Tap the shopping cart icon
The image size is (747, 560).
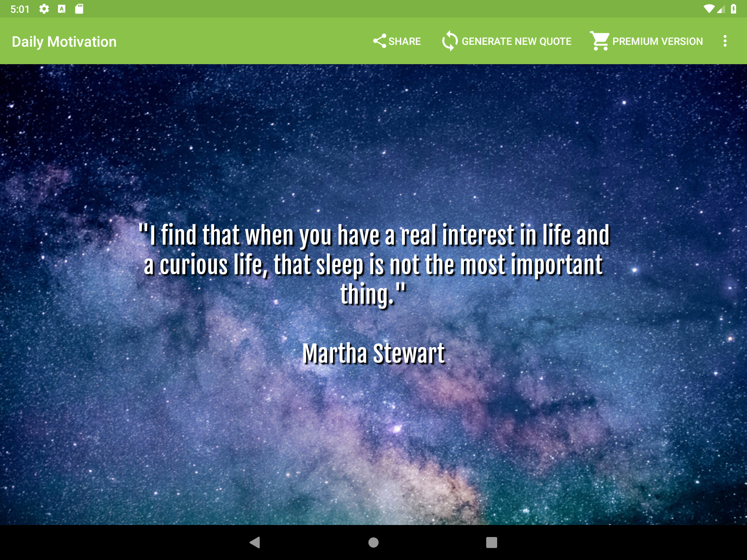tap(600, 41)
